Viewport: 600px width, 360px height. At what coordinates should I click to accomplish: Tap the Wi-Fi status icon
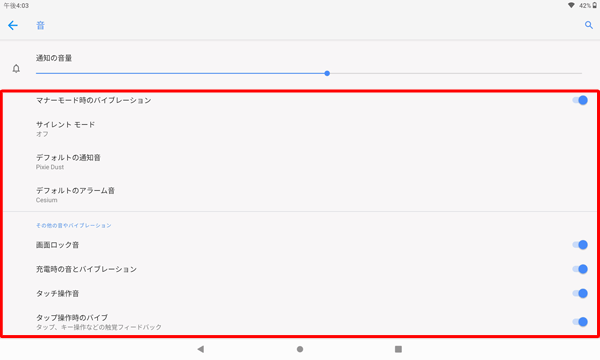[x=571, y=5]
